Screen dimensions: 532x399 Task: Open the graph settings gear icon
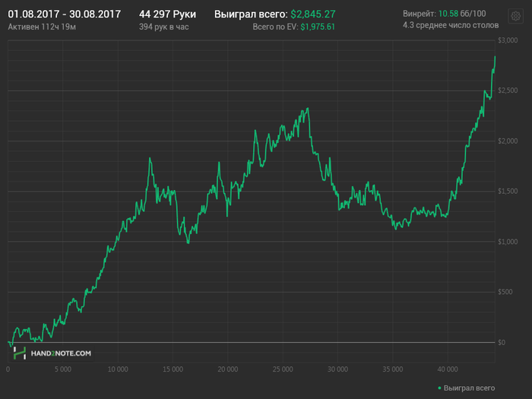tap(515, 16)
